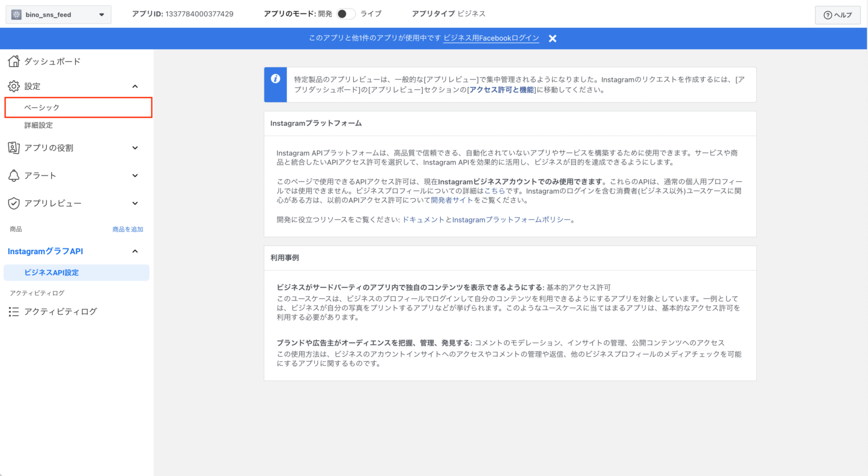Screen dimensions: 868x476
Task: Open the ダッシュボード home icon
Action: tap(13, 61)
